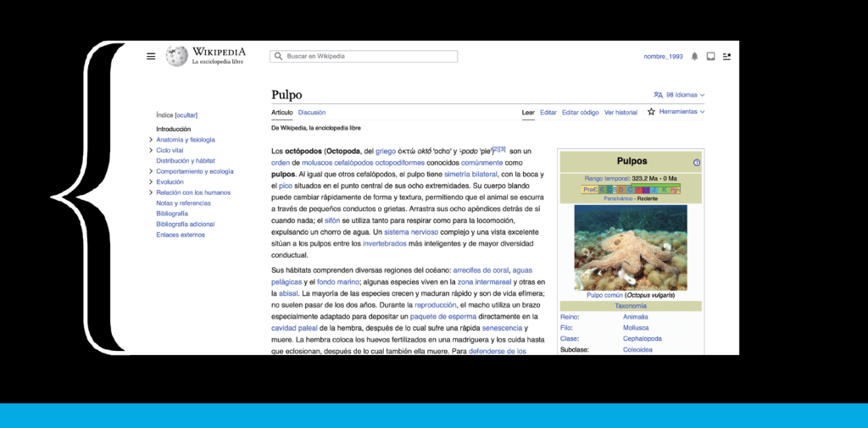Expand the Evolución section
868x428 pixels.
pos(151,182)
